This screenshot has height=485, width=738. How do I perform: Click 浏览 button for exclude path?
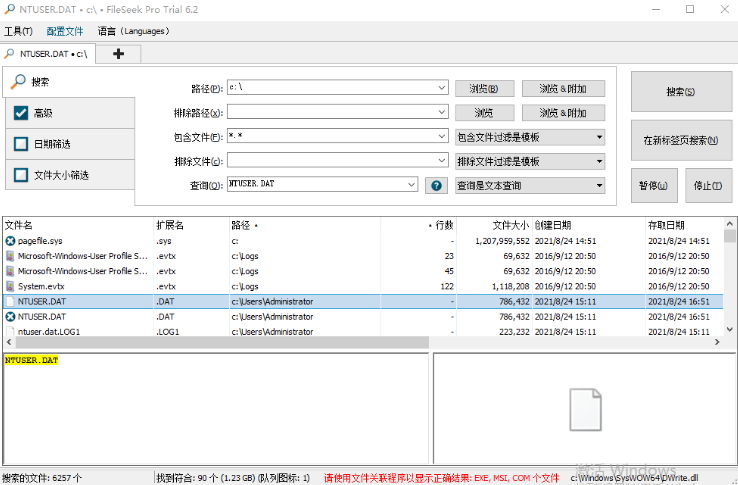484,113
